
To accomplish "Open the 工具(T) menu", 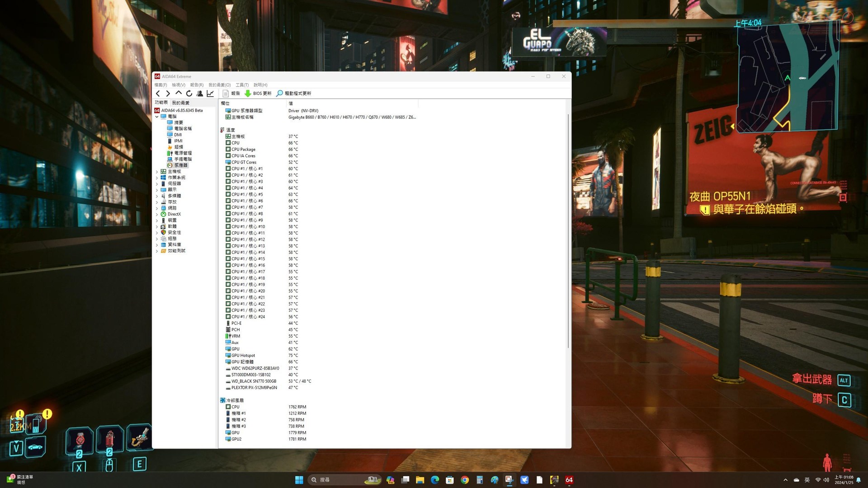I will (x=242, y=85).
